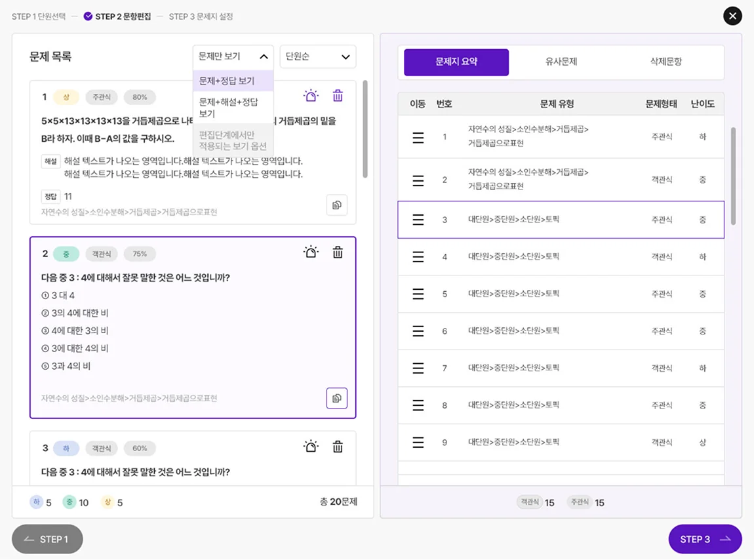754x560 pixels.
Task: Click the bell icon on question 2
Action: 311,251
